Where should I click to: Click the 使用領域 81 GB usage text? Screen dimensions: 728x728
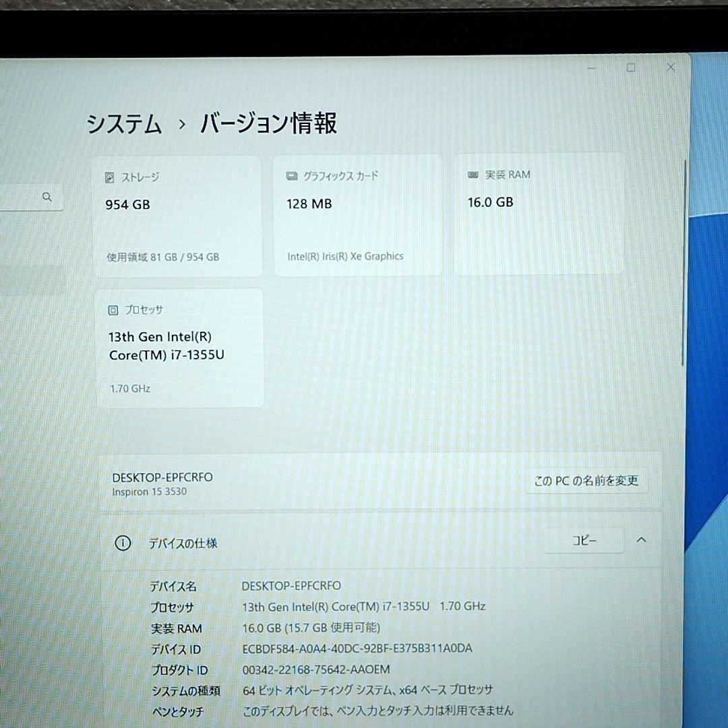coord(164,257)
